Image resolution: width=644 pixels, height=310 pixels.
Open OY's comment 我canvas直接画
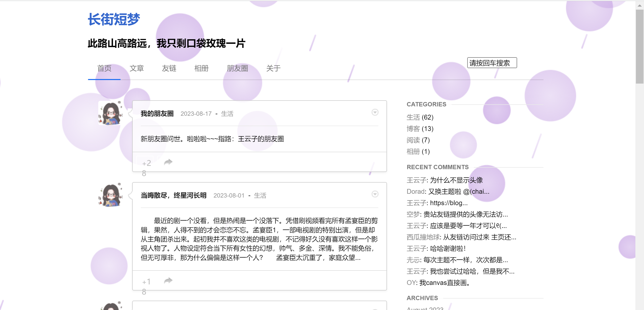pyautogui.click(x=445, y=283)
